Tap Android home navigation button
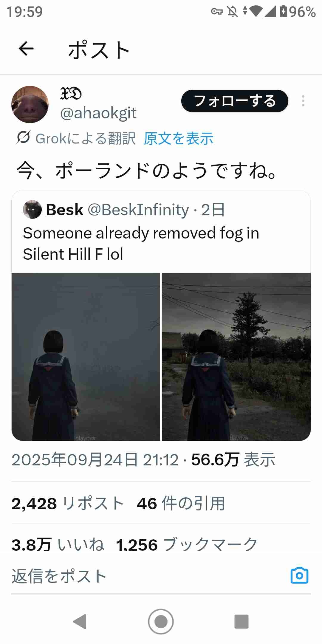 tap(161, 621)
